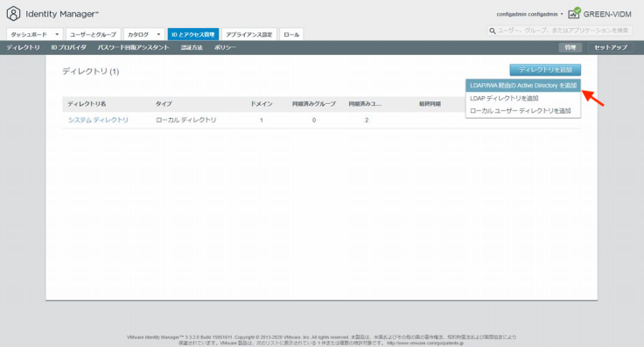Go to ディレクトリ submenu item
Screen dimensions: 644x347
(23, 47)
